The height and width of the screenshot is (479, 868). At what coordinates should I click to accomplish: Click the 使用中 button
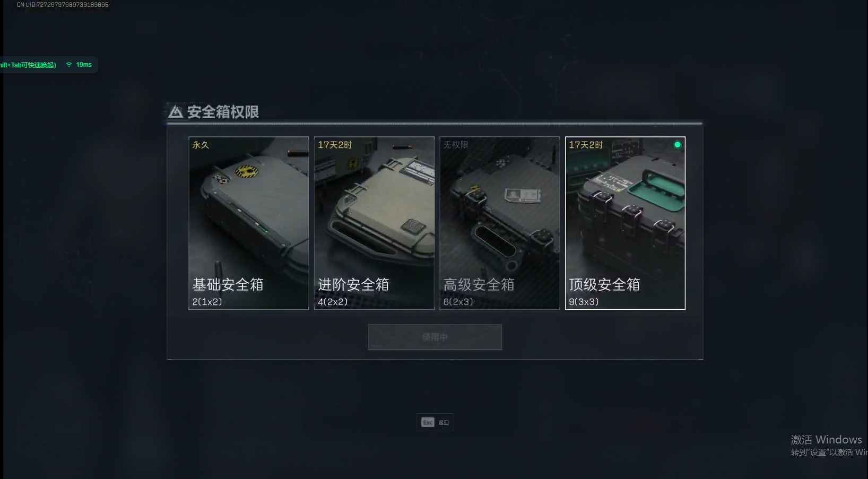click(435, 337)
